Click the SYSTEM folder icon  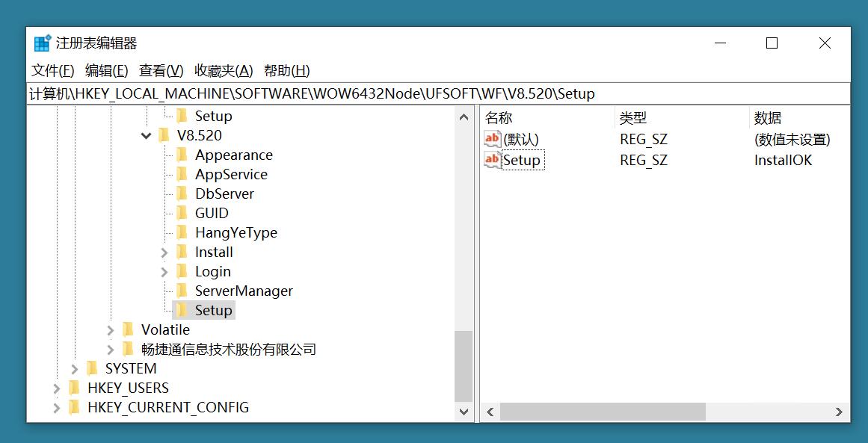[92, 368]
